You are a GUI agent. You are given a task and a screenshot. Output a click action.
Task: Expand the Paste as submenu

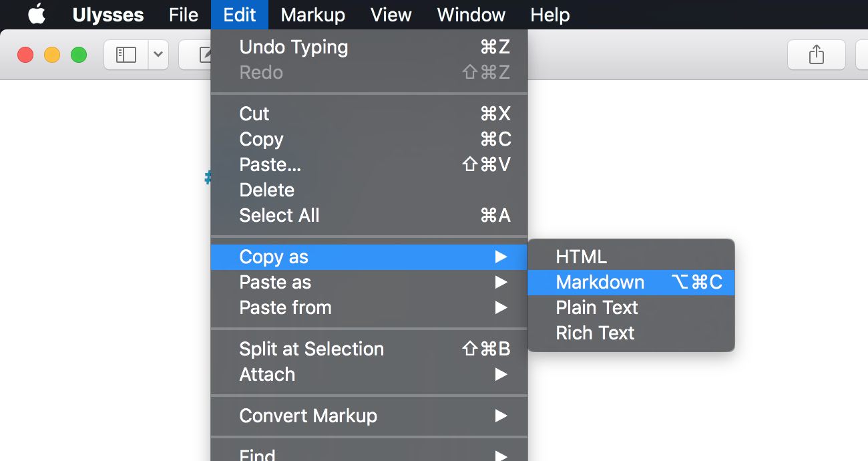(369, 283)
